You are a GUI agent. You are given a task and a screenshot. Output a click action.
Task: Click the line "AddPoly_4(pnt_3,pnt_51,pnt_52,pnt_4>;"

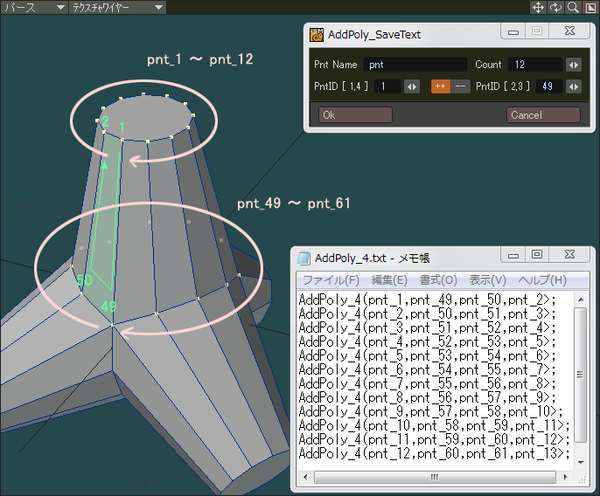coord(427,328)
